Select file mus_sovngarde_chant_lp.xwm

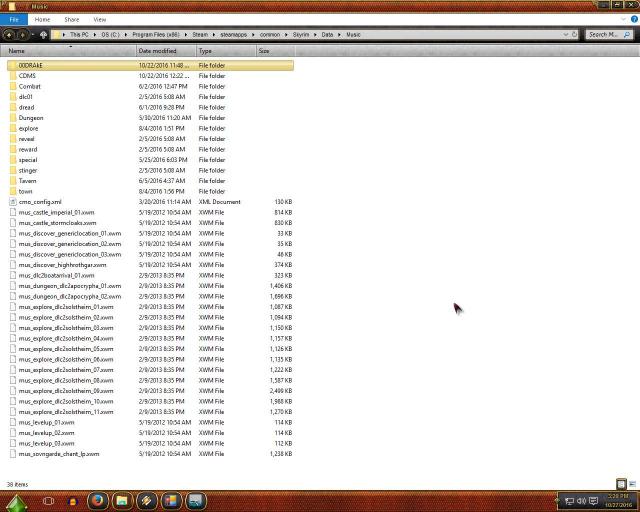tap(59, 454)
